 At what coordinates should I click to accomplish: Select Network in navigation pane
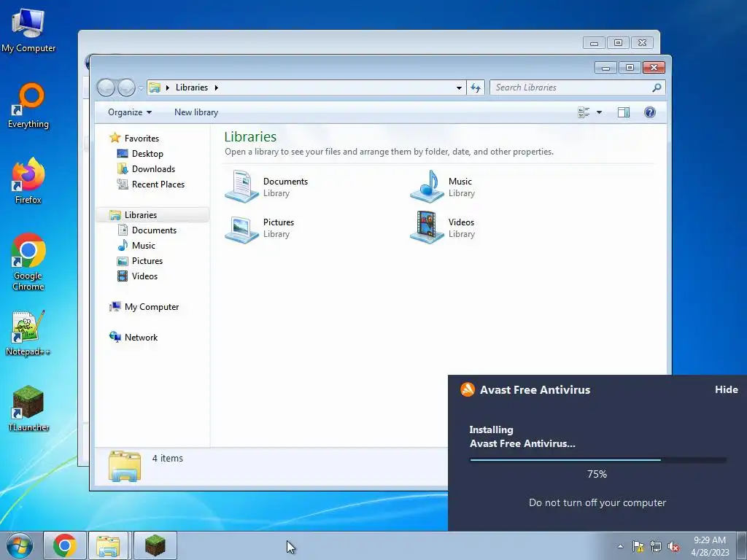pyautogui.click(x=141, y=337)
